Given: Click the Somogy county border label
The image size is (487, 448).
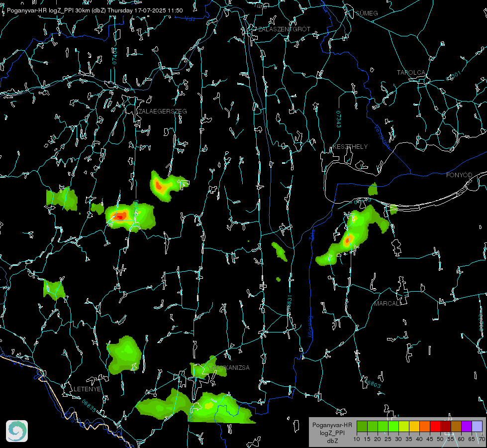Looking at the screenshot, I should 310,327.
